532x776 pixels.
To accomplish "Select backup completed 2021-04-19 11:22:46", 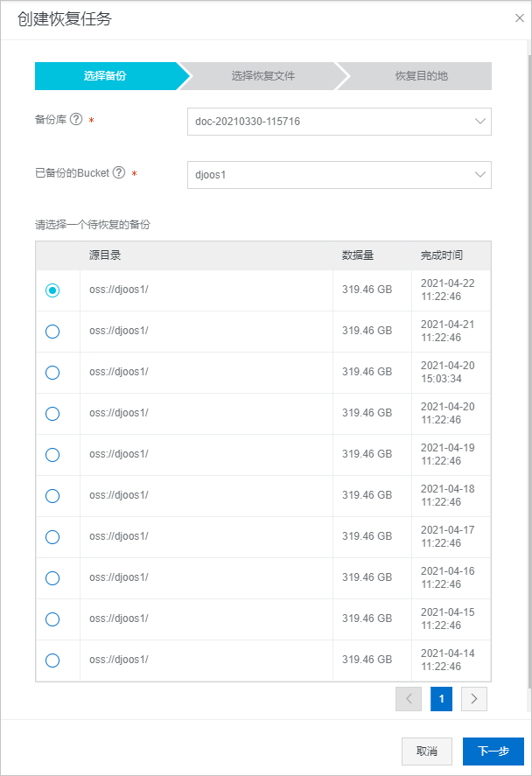I will (52, 454).
